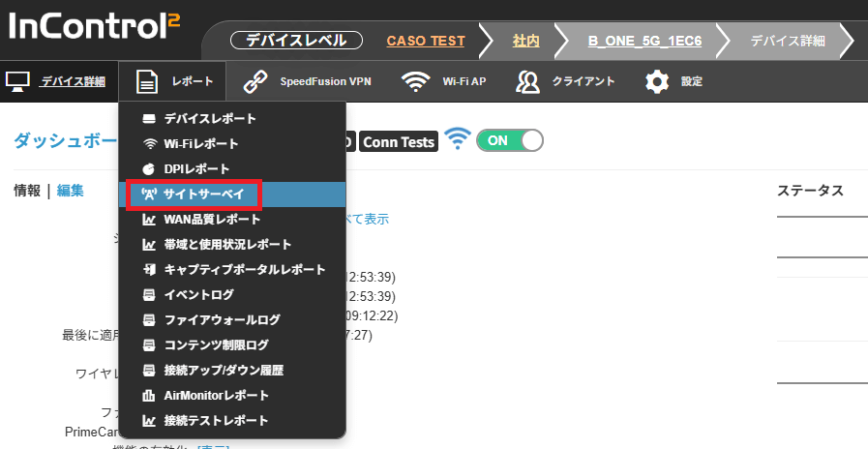Viewport: 868px width, 449px height.
Task: Choose WAN品質レポート menu entry
Action: [213, 220]
